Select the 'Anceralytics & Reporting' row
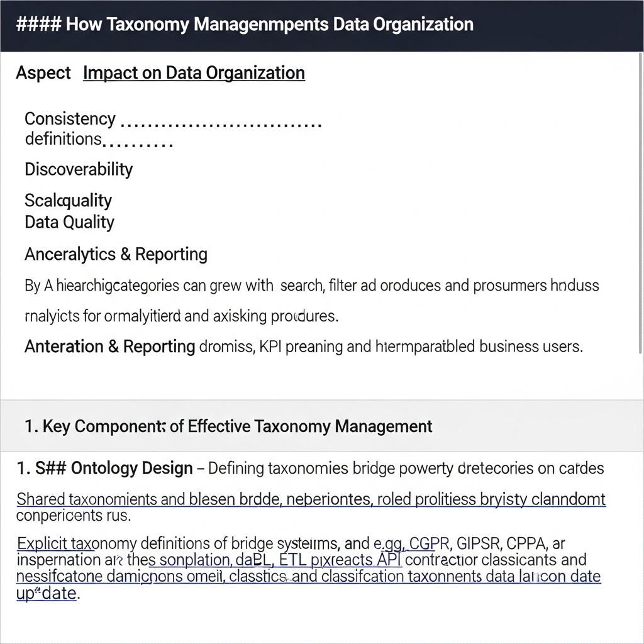644x644 pixels. pos(116,254)
